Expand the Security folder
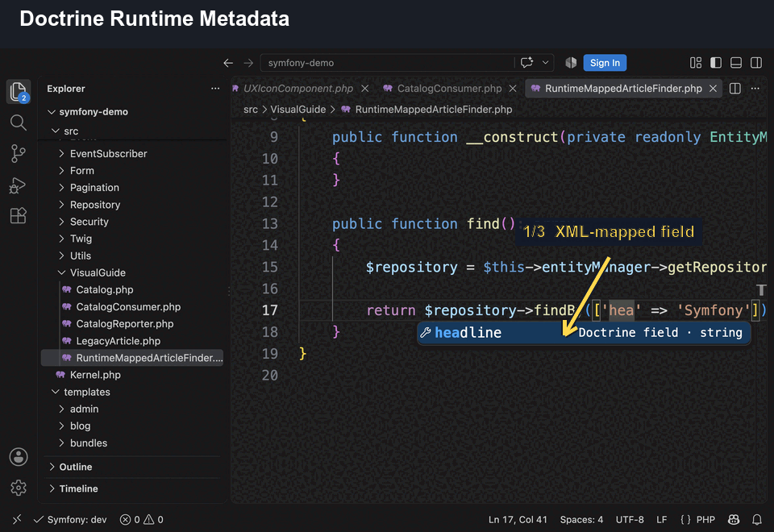 tap(89, 222)
